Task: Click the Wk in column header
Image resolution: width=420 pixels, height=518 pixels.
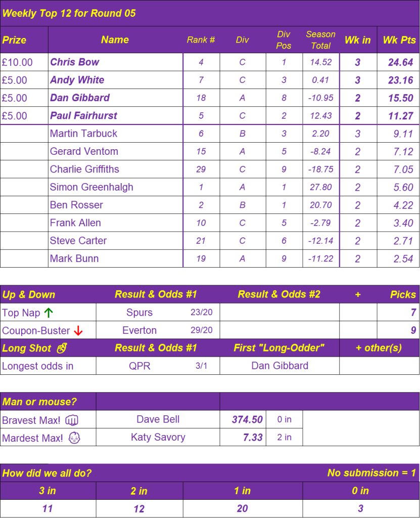Action: [358, 40]
